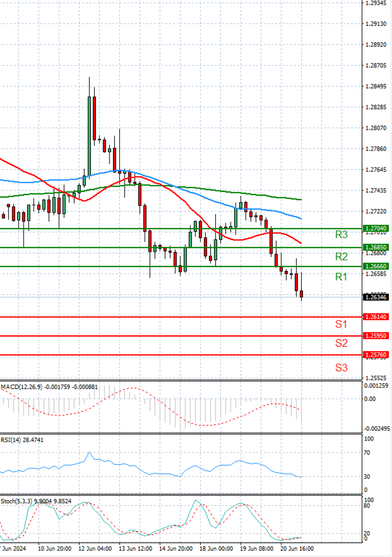The width and height of the screenshot is (392, 557).
Task: Click the 1.29345 price axis value
Action: (x=376, y=3)
